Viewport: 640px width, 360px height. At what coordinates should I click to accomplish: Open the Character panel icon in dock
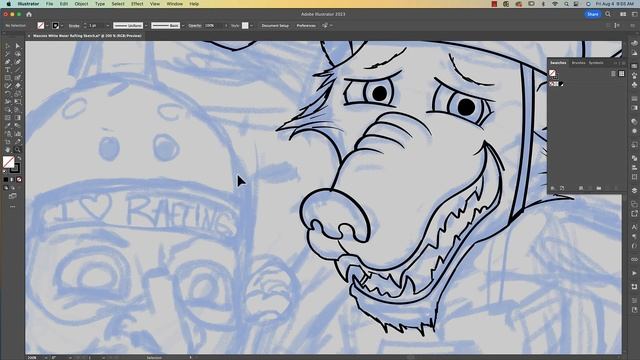tap(634, 227)
